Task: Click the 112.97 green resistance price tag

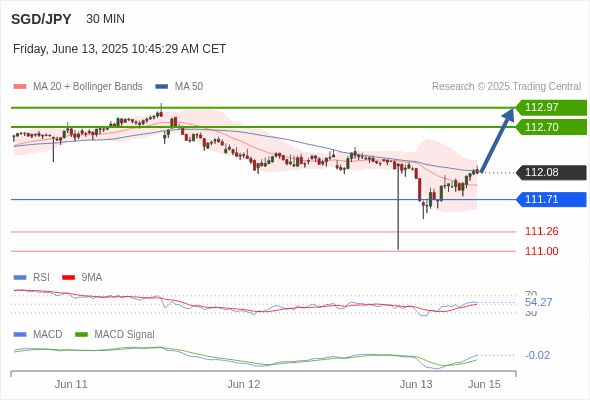Action: (x=551, y=108)
